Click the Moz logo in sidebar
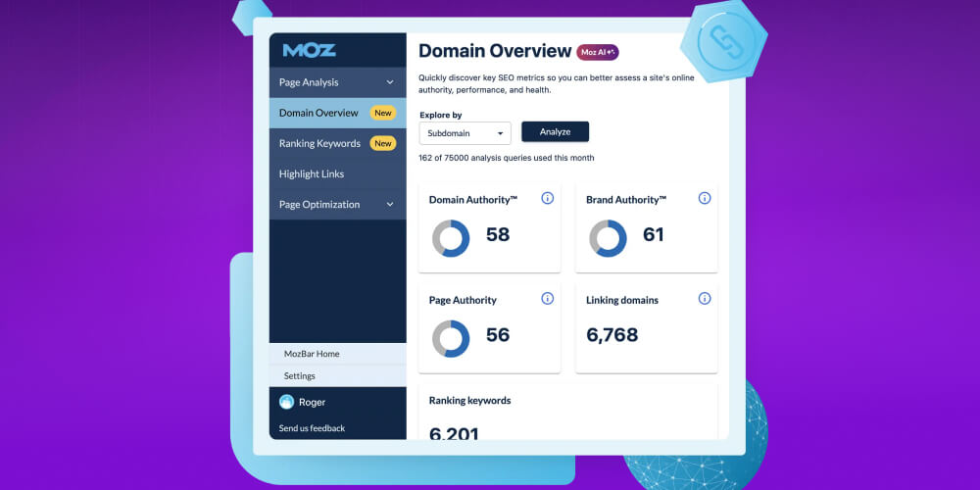Viewport: 980px width, 490px height. click(309, 51)
